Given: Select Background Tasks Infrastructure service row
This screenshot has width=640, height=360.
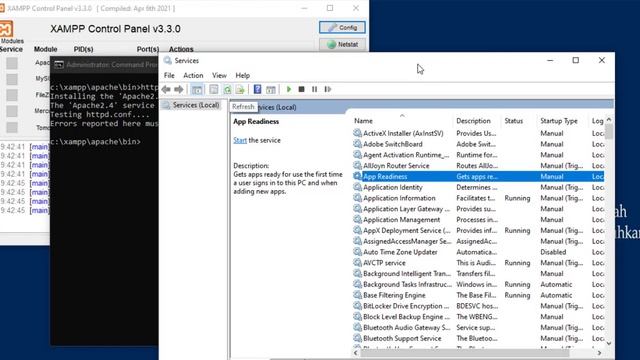Looking at the screenshot, I should tap(478, 284).
